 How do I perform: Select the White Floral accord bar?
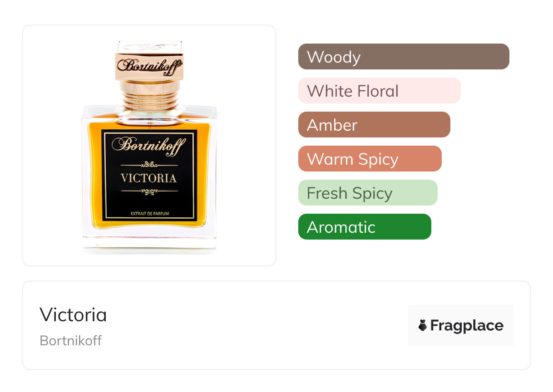tap(379, 91)
